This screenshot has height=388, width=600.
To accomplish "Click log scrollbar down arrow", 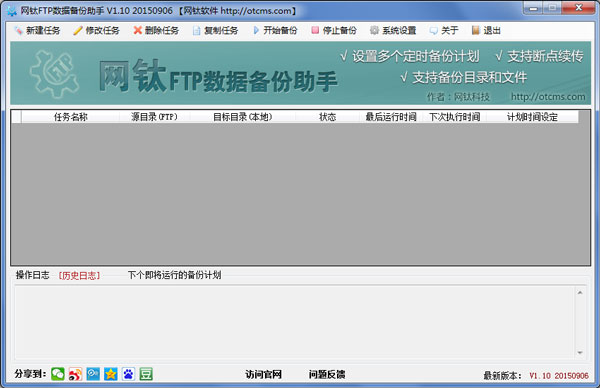I will pyautogui.click(x=580, y=352).
